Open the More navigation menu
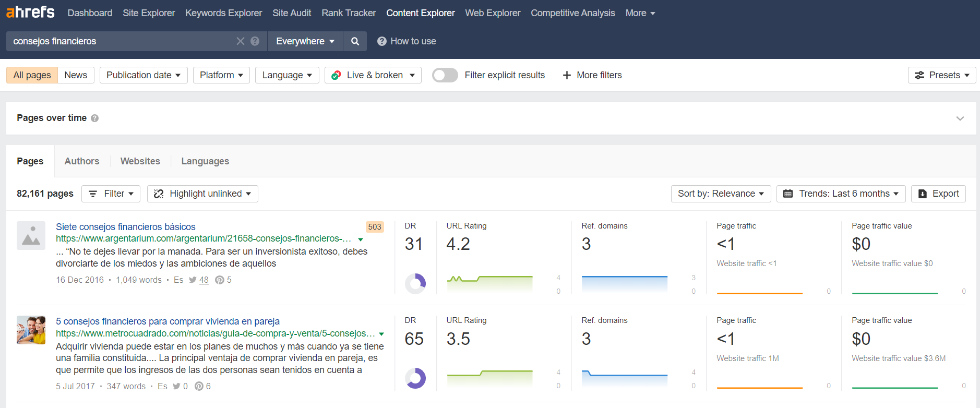 click(640, 13)
